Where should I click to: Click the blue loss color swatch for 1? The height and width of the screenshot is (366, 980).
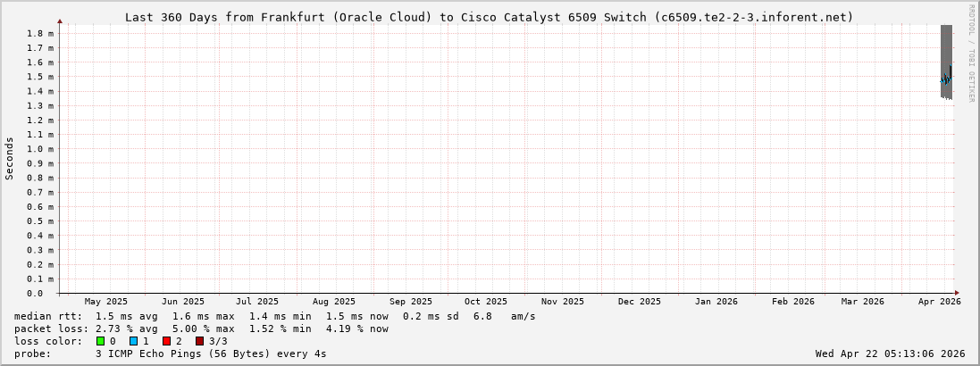click(x=133, y=341)
